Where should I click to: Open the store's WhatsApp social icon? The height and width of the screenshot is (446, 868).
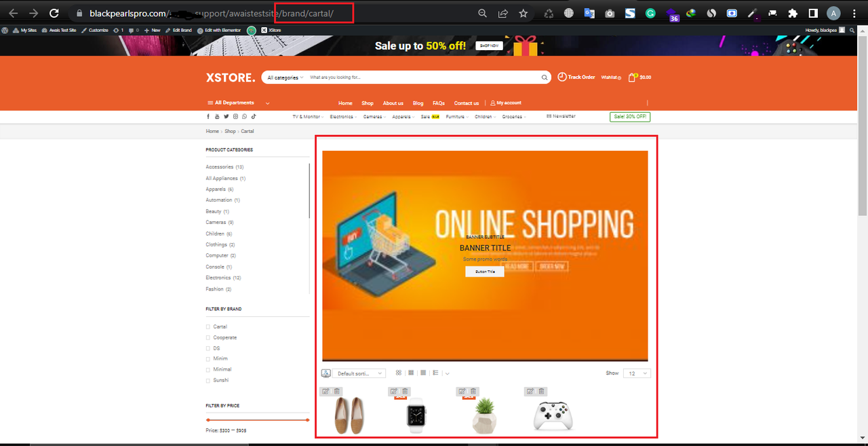(x=245, y=117)
